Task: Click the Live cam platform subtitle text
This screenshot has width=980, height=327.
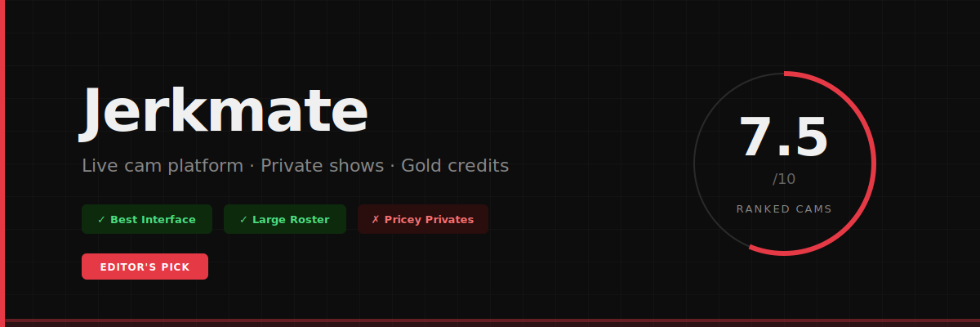Action: (163, 166)
